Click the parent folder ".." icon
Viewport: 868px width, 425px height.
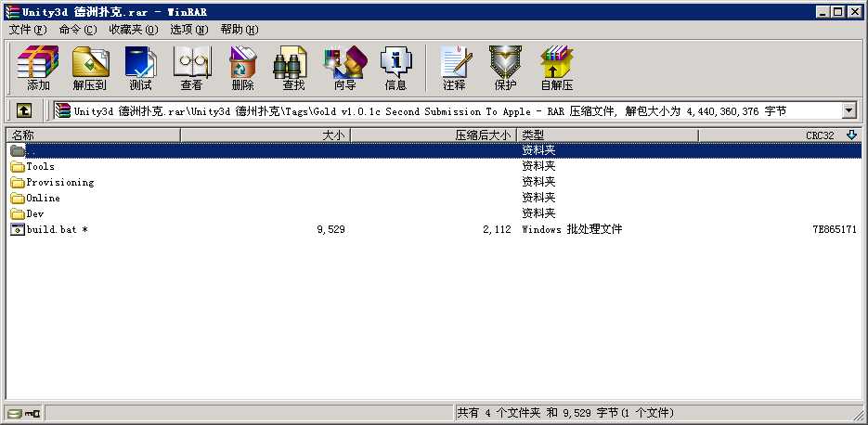[x=18, y=150]
